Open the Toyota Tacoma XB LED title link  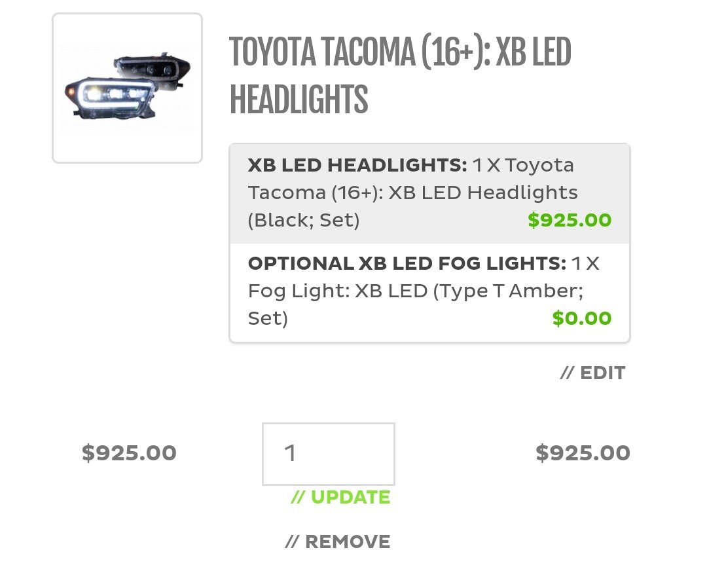click(400, 76)
